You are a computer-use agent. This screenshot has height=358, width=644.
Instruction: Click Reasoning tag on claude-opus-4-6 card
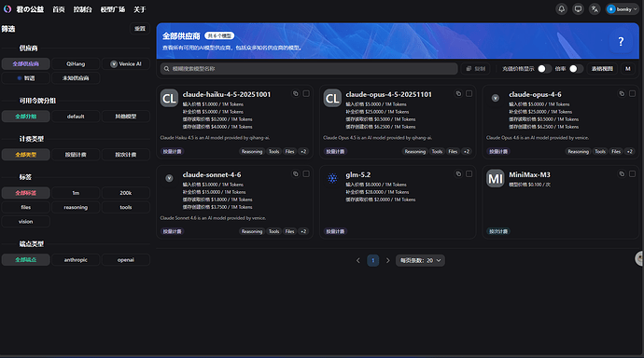pos(578,151)
